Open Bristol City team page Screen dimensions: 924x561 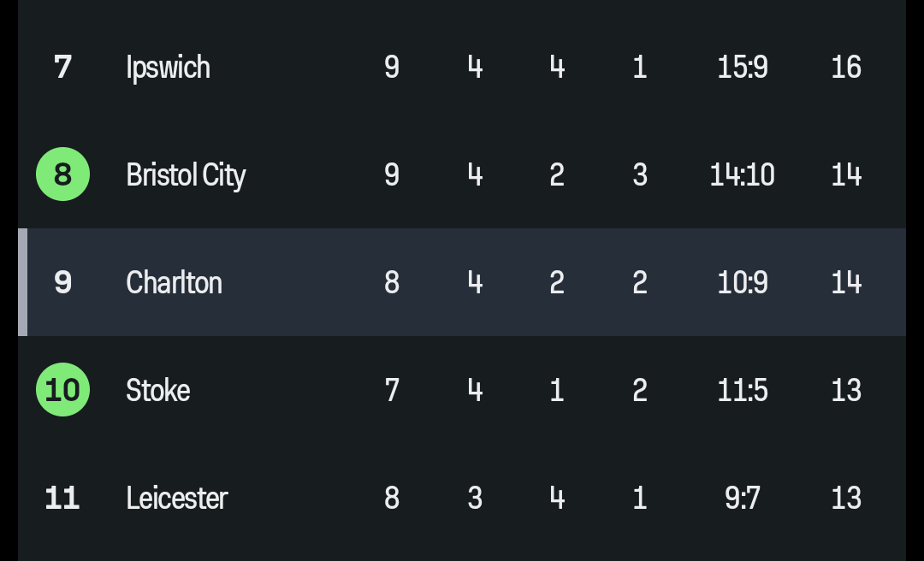(x=186, y=174)
